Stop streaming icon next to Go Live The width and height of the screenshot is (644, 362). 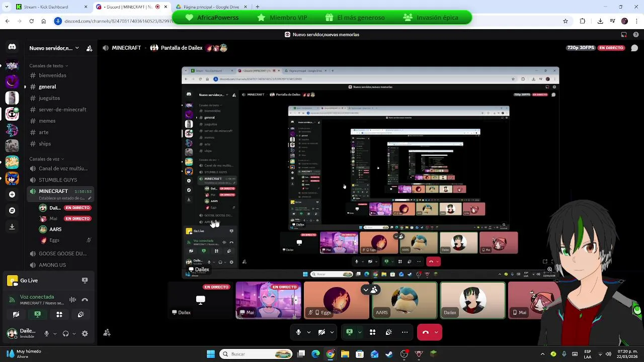[x=85, y=281]
